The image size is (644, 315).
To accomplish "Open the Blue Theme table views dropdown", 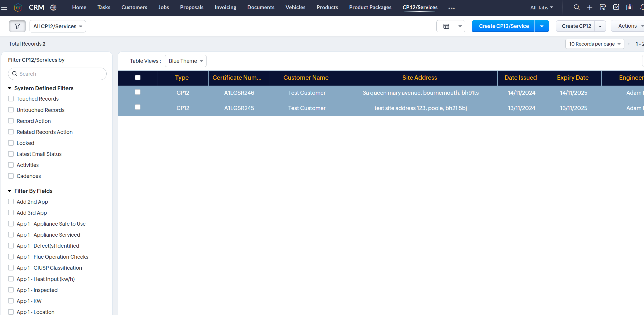I will click(x=186, y=61).
